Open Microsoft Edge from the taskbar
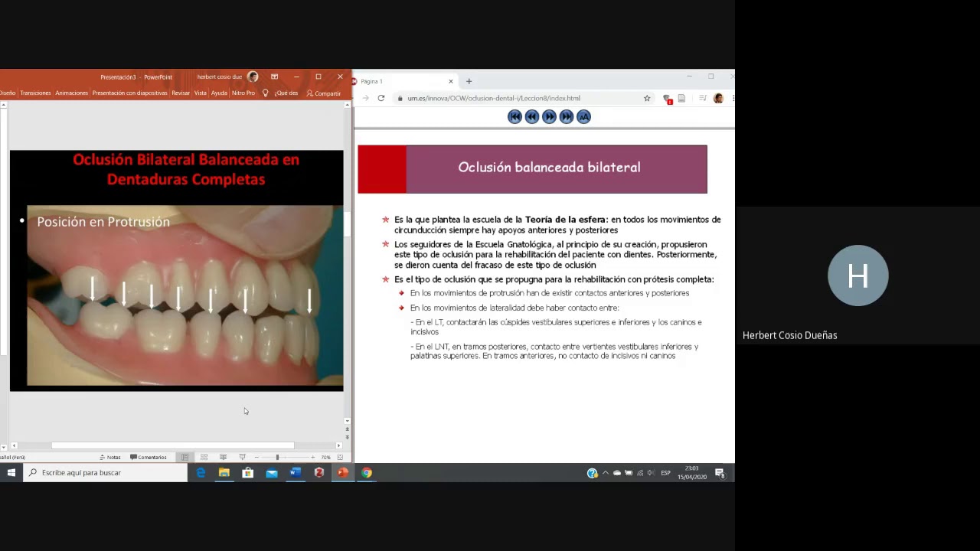 coord(201,473)
